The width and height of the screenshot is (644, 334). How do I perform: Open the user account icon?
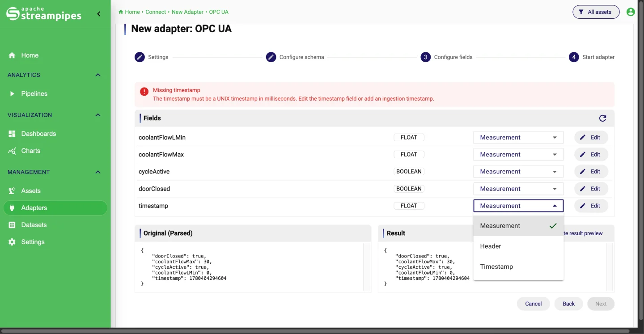(631, 12)
